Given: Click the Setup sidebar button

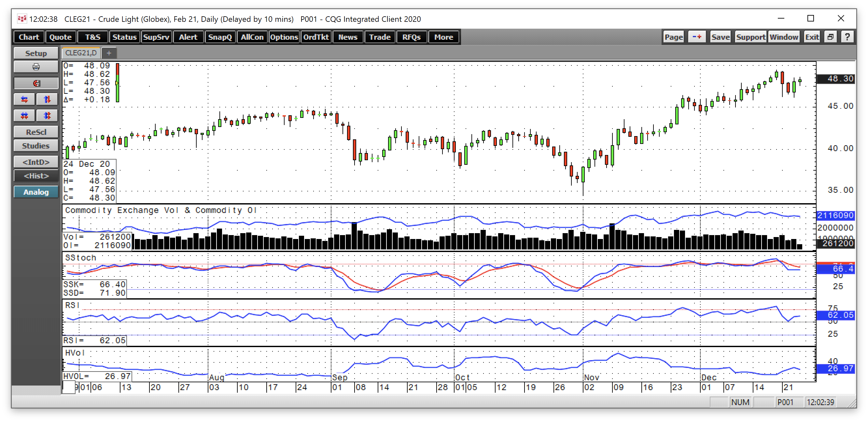Looking at the screenshot, I should [36, 53].
